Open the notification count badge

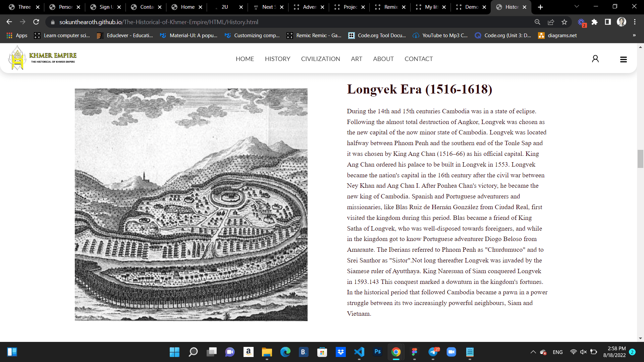[632, 352]
